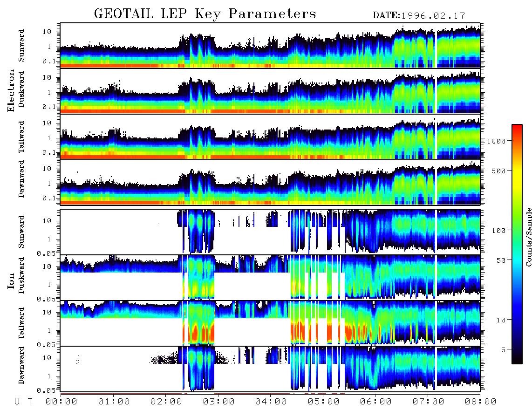Select the Electron Duskward panel label

21,89
